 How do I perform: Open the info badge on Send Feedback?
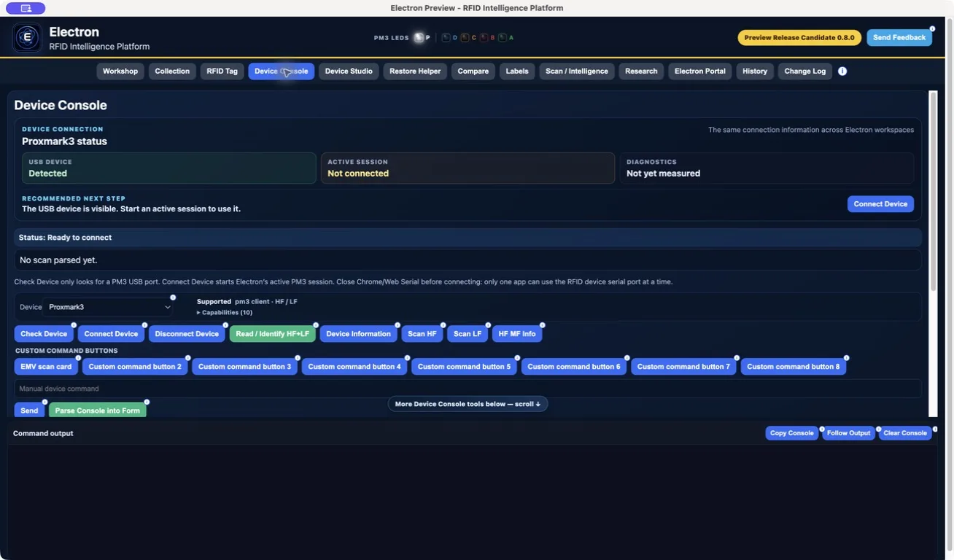coord(932,29)
